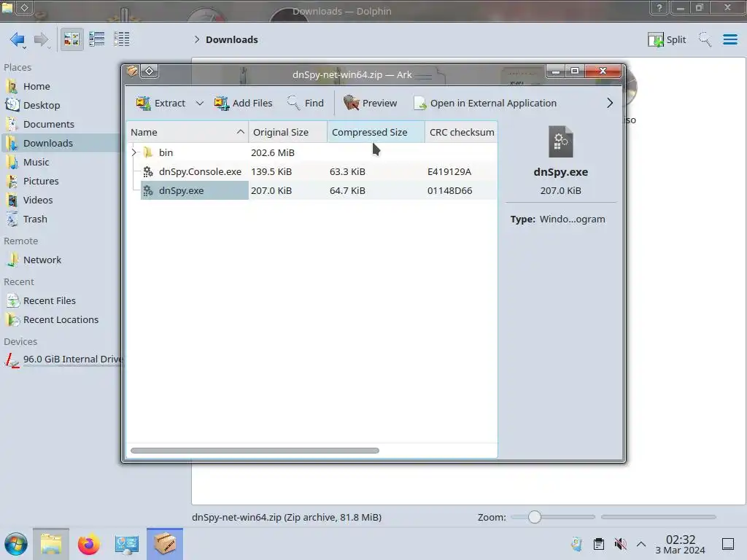Open Dolphin hamburger menu
Image resolution: width=747 pixels, height=560 pixels.
point(729,39)
